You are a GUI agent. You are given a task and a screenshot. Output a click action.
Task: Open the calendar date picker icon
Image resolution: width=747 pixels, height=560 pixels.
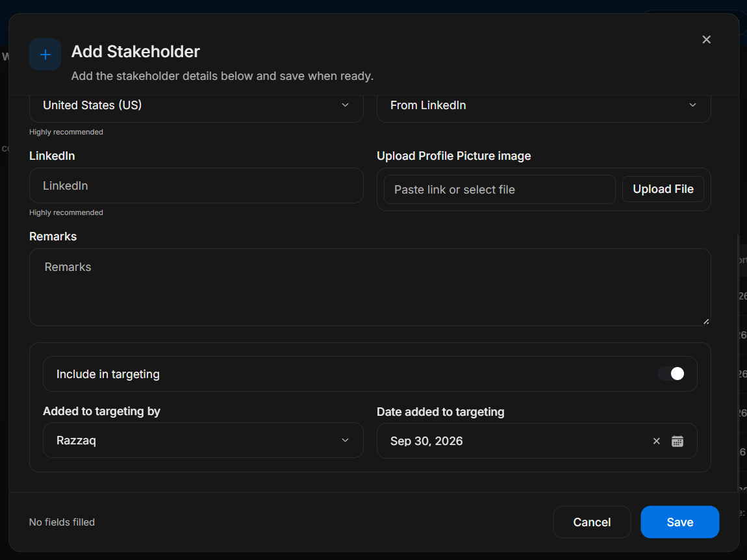coord(677,441)
